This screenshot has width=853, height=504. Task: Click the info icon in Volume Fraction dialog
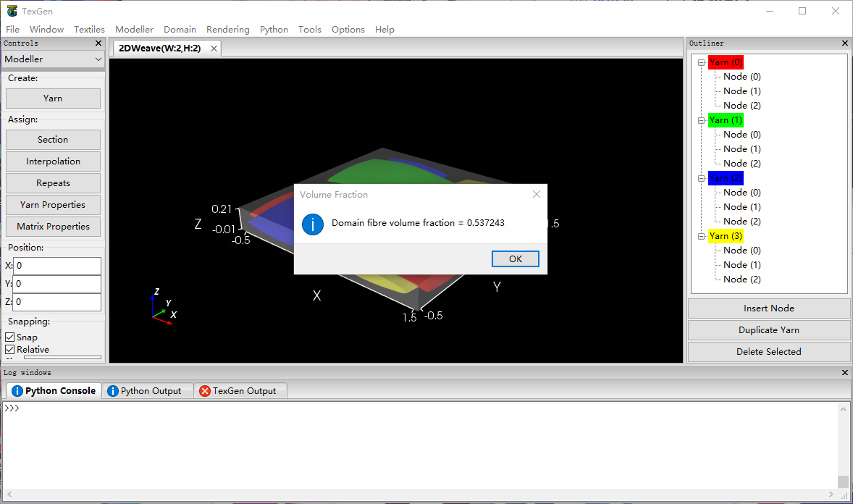pos(313,223)
